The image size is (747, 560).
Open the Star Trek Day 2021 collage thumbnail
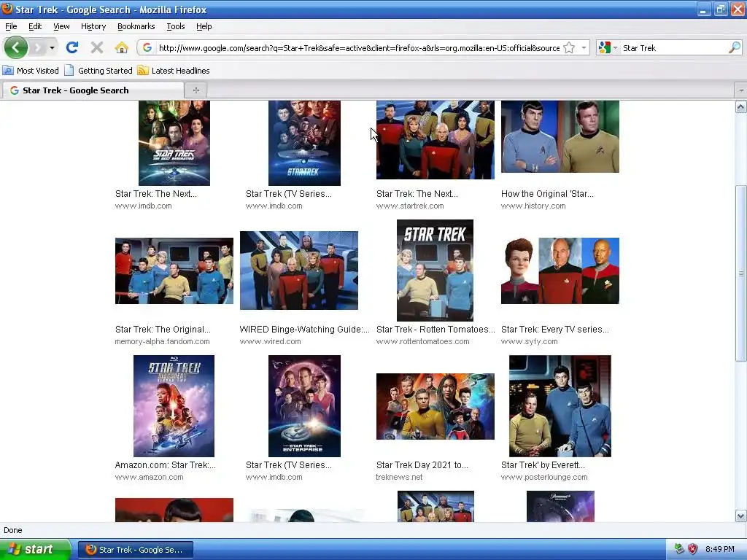[435, 406]
